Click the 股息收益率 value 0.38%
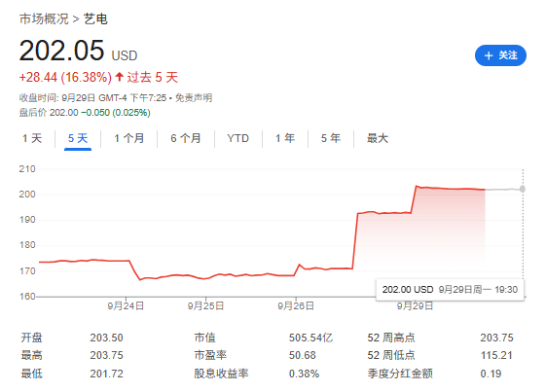This screenshot has width=546, height=392. click(304, 374)
